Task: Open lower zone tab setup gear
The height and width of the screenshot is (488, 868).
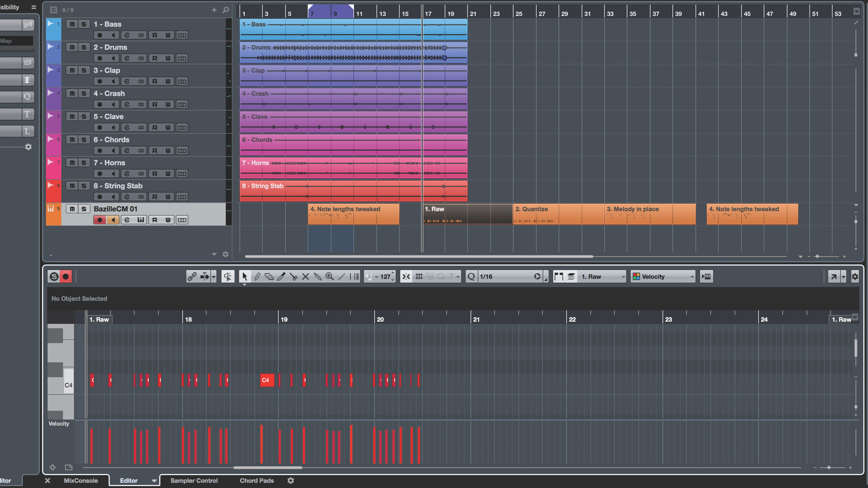Action: click(291, 481)
